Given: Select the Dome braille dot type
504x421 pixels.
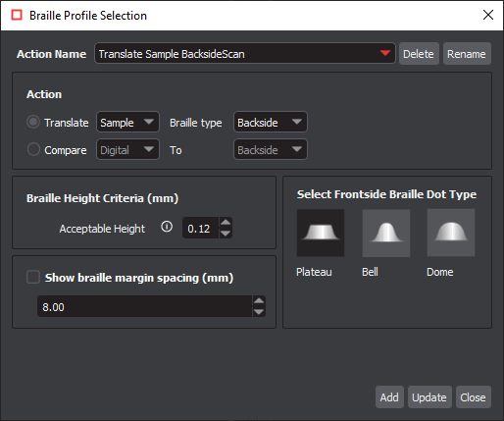Looking at the screenshot, I should tap(451, 233).
